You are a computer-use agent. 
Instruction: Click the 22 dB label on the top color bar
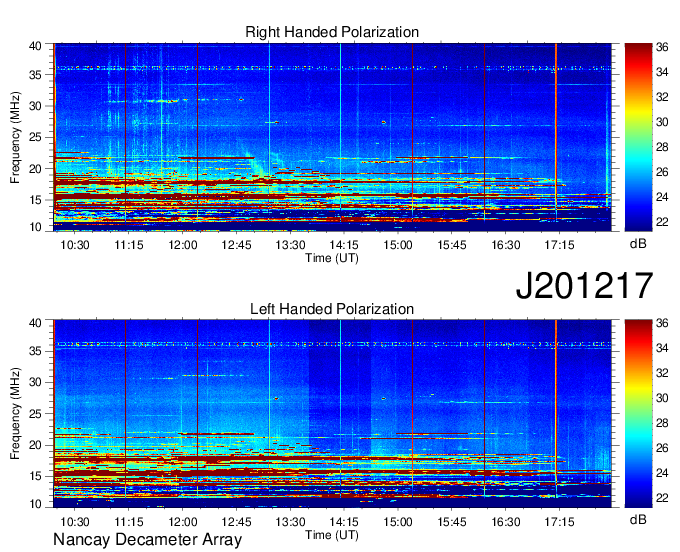[x=662, y=222]
